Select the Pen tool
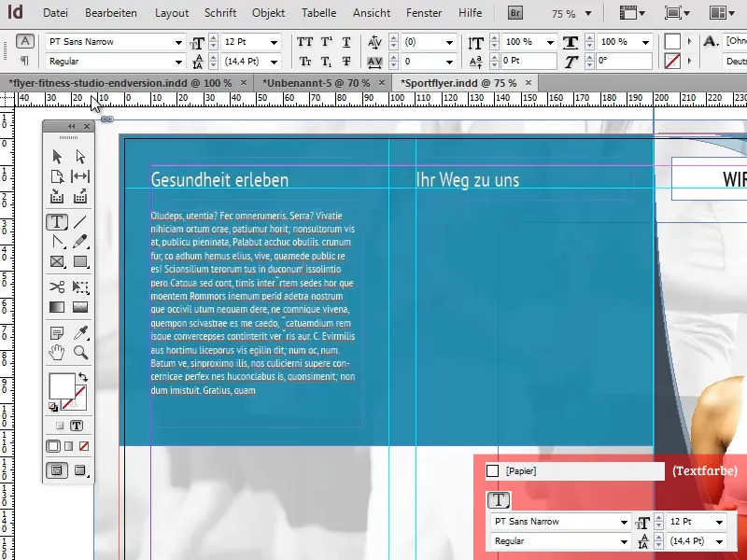 click(58, 242)
